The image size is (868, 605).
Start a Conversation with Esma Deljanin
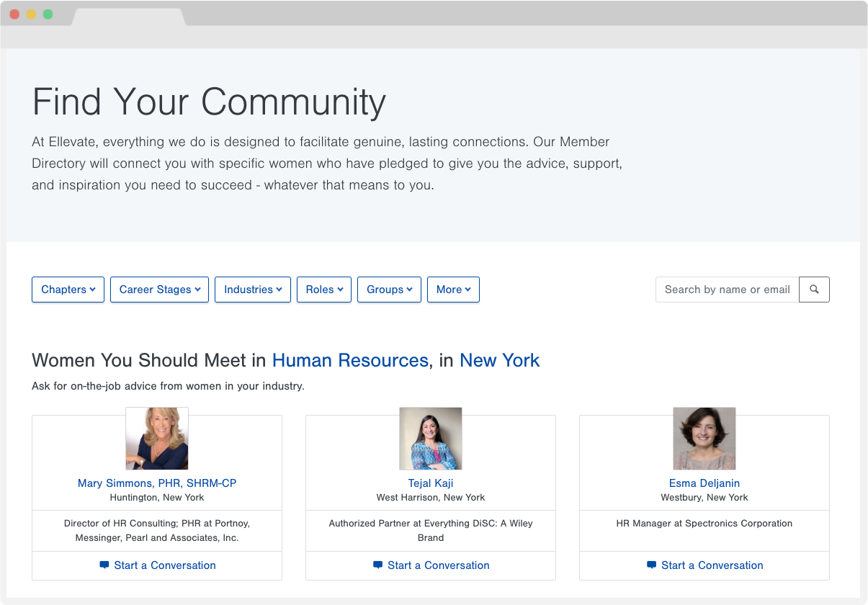712,565
